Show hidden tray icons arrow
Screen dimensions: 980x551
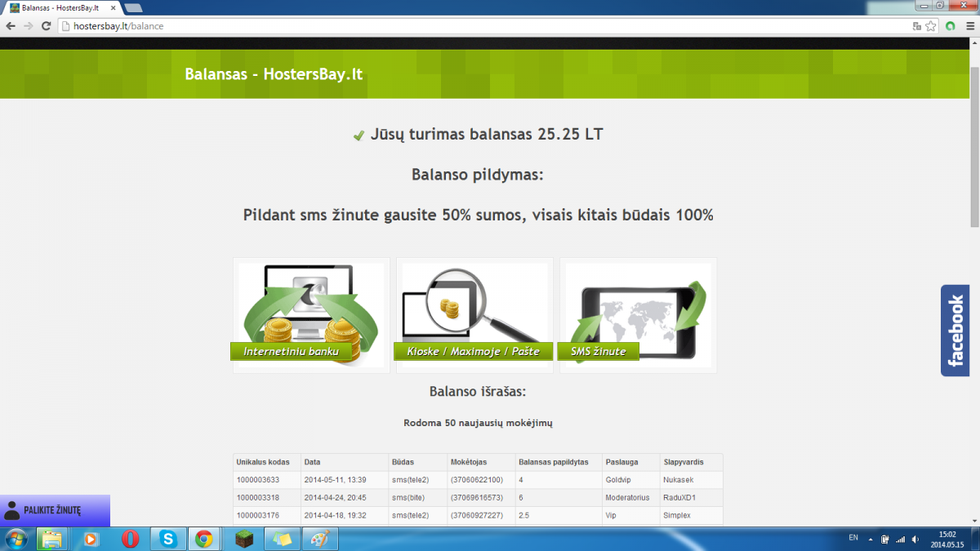pos(871,539)
